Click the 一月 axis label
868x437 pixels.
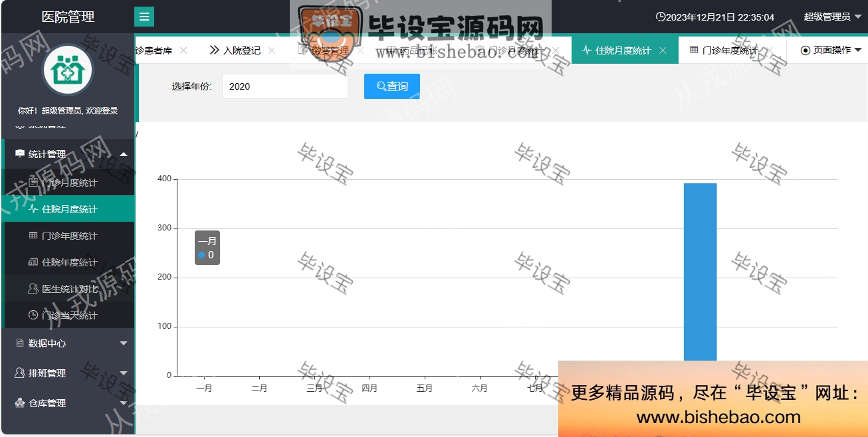tap(204, 389)
